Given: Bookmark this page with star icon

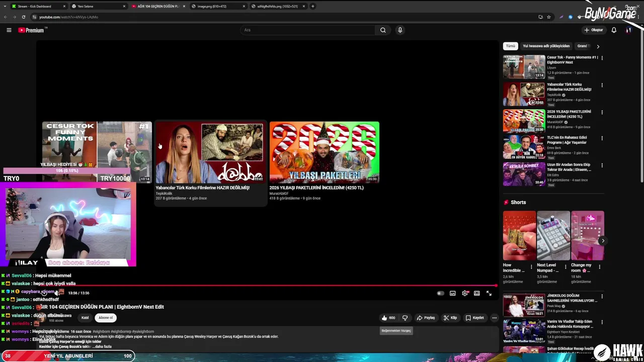Looking at the screenshot, I should pos(549,17).
